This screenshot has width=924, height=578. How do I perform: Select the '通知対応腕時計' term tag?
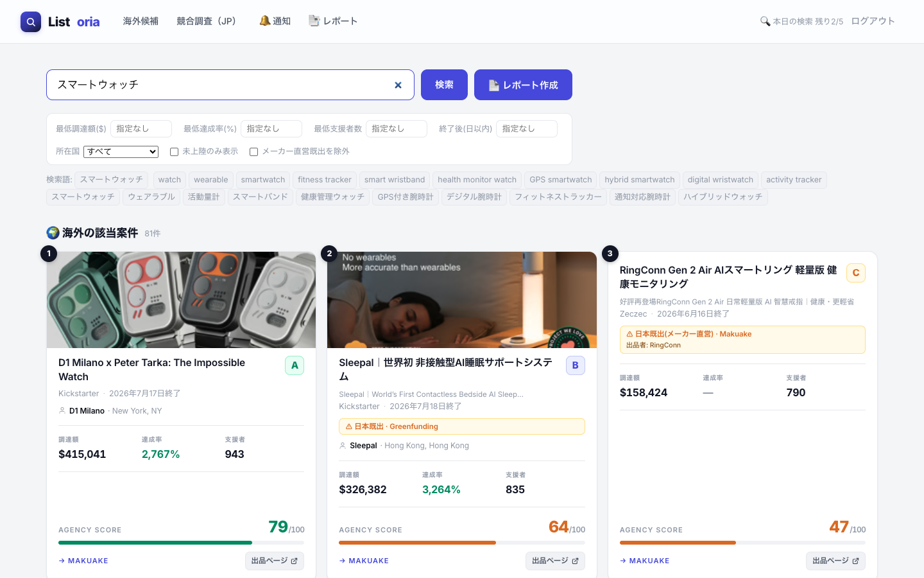click(x=642, y=197)
